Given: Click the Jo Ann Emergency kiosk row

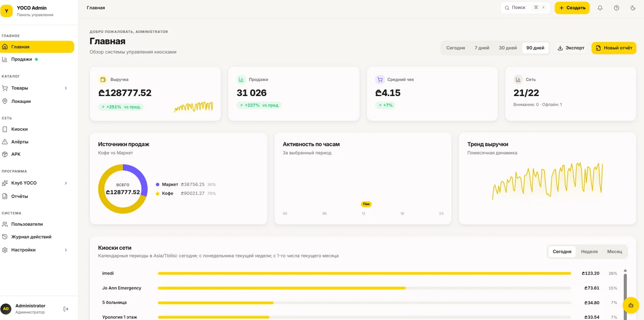Looking at the screenshot, I should (x=360, y=288).
